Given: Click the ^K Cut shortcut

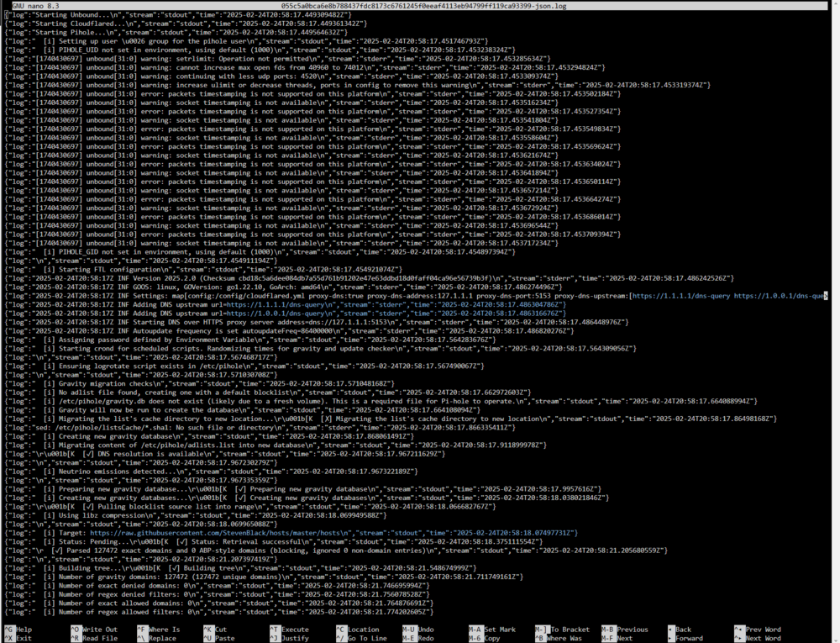Looking at the screenshot, I should pyautogui.click(x=215, y=630).
